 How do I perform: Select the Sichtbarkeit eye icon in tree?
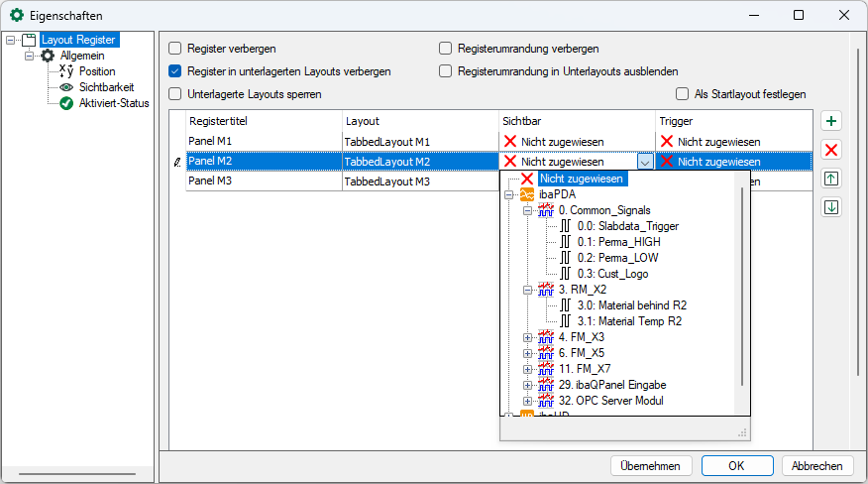pos(66,87)
